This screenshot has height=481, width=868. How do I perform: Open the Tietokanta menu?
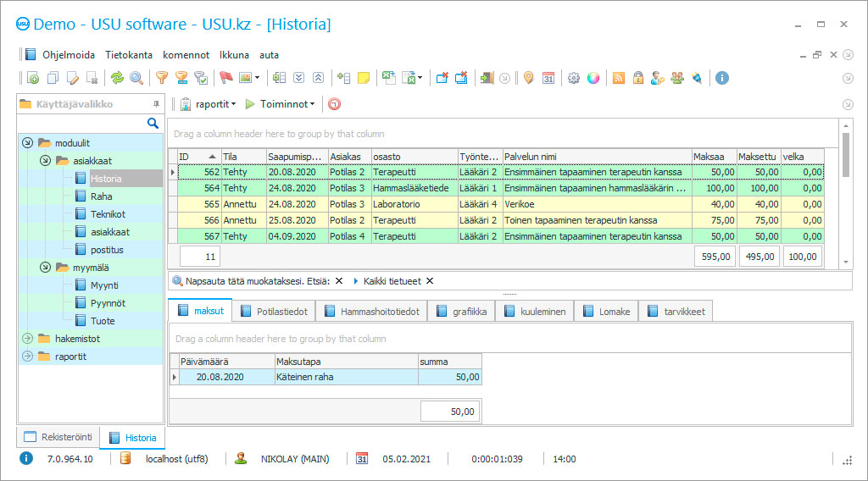pos(129,54)
